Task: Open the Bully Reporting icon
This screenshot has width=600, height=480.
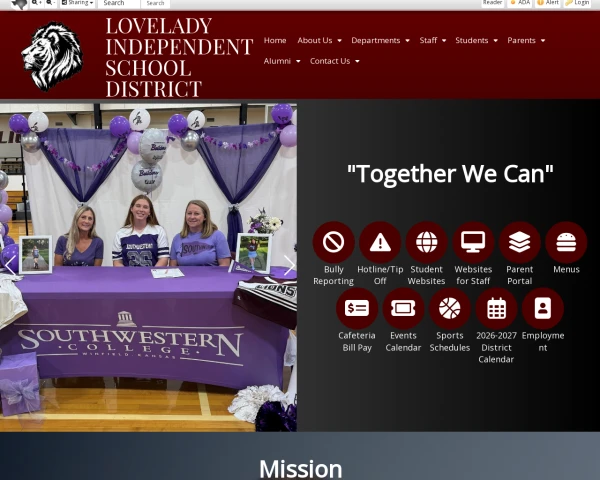Action: click(x=333, y=242)
